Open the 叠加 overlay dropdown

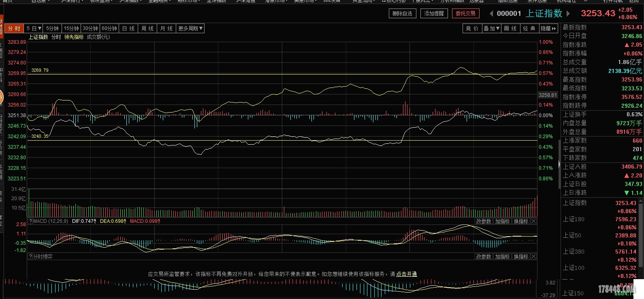click(491, 28)
